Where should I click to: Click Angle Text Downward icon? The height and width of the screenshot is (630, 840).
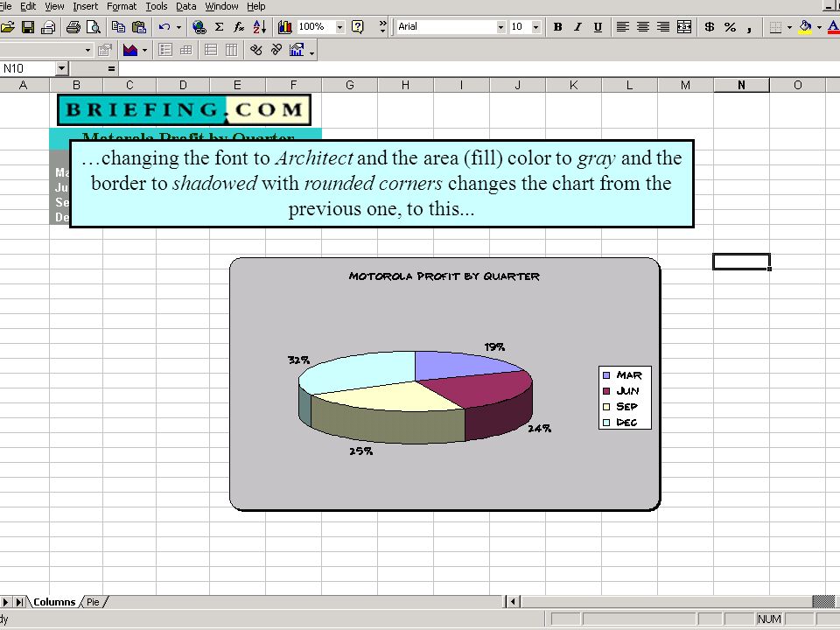coord(256,51)
